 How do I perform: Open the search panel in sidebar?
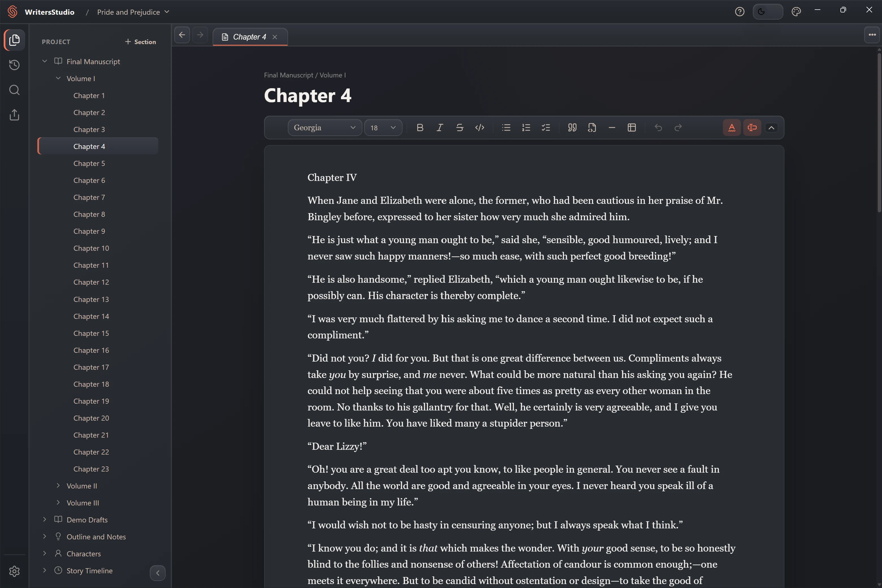coord(14,90)
